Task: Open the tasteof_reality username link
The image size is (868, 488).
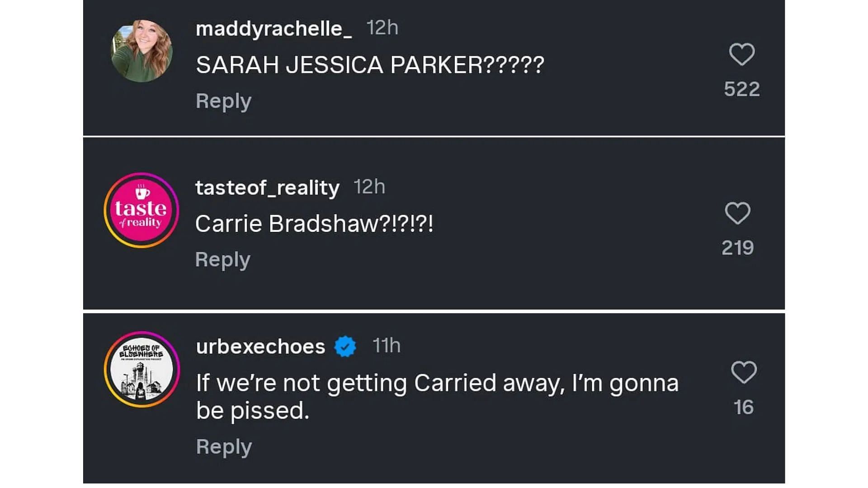Action: (x=267, y=188)
